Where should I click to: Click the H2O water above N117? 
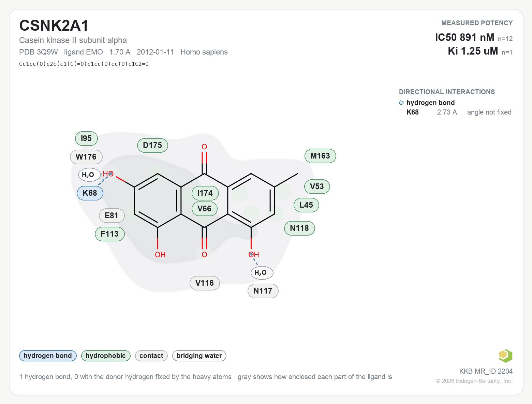point(262,273)
